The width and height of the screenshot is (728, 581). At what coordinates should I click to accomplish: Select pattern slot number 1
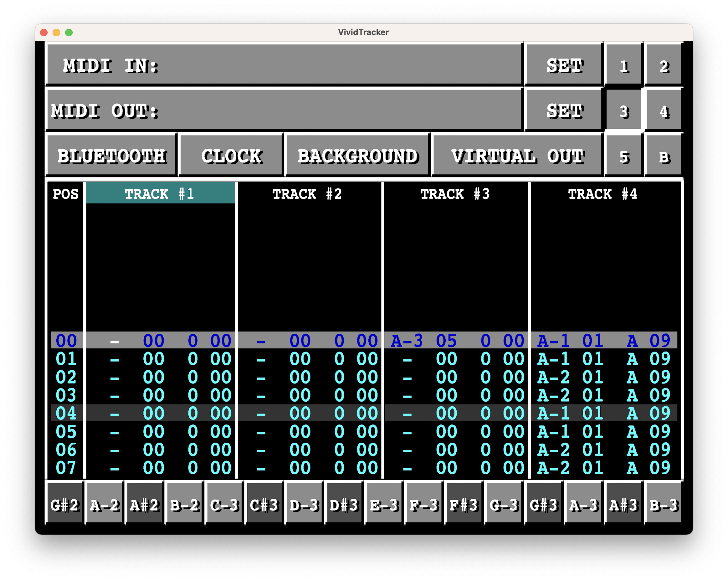pyautogui.click(x=624, y=65)
